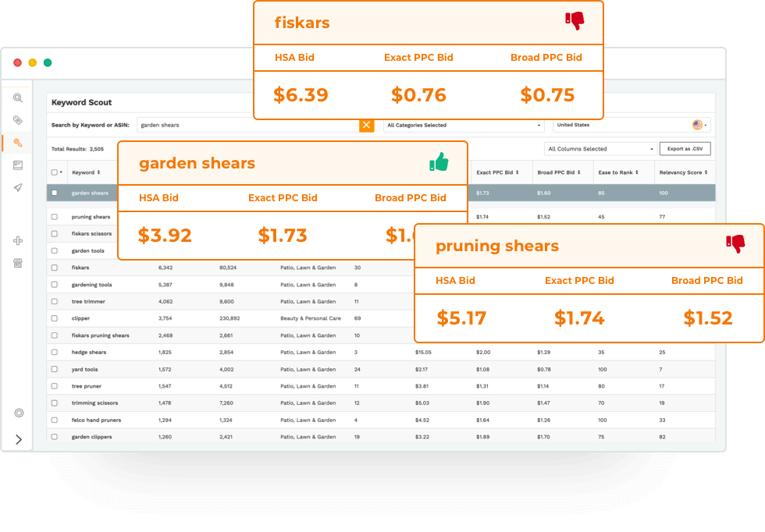Click the $6.39 HSA Bid on fiskars card
The width and height of the screenshot is (765, 532).
(x=301, y=94)
